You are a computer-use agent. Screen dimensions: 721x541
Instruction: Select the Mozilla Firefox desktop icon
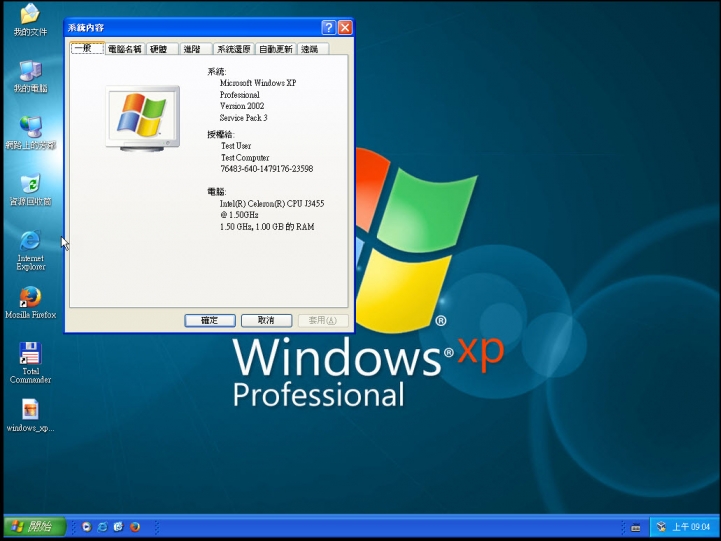click(30, 302)
